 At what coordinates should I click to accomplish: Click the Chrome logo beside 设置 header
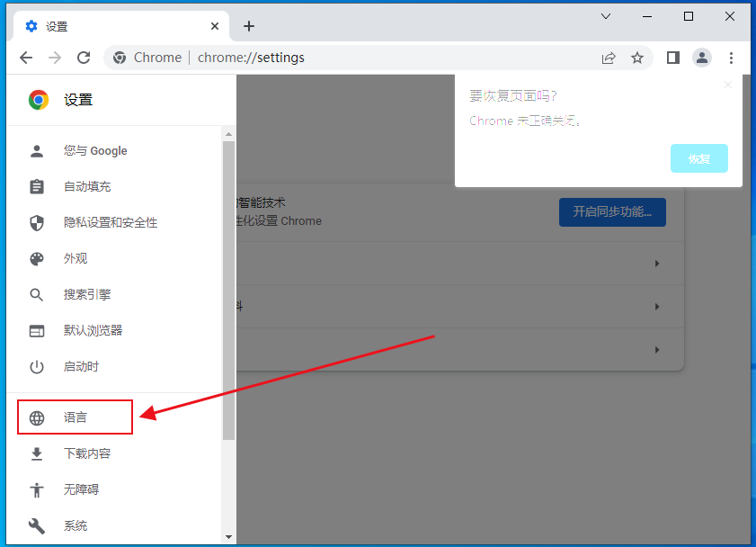tap(39, 100)
